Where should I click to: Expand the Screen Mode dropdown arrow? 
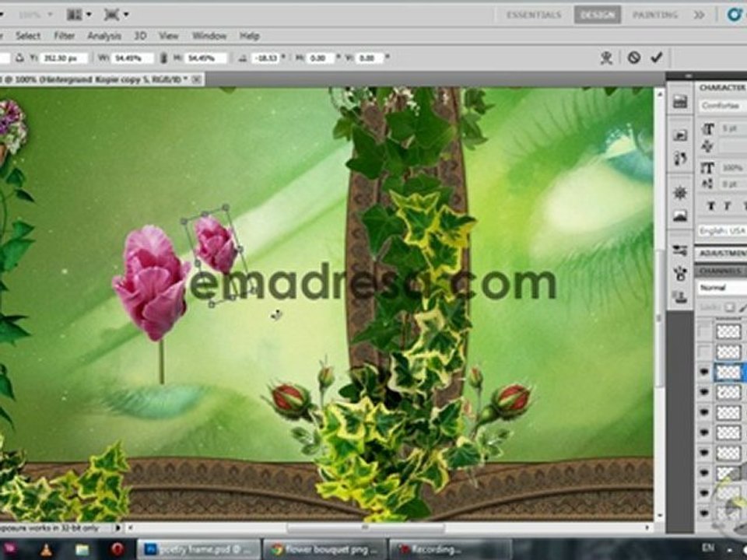coord(126,15)
